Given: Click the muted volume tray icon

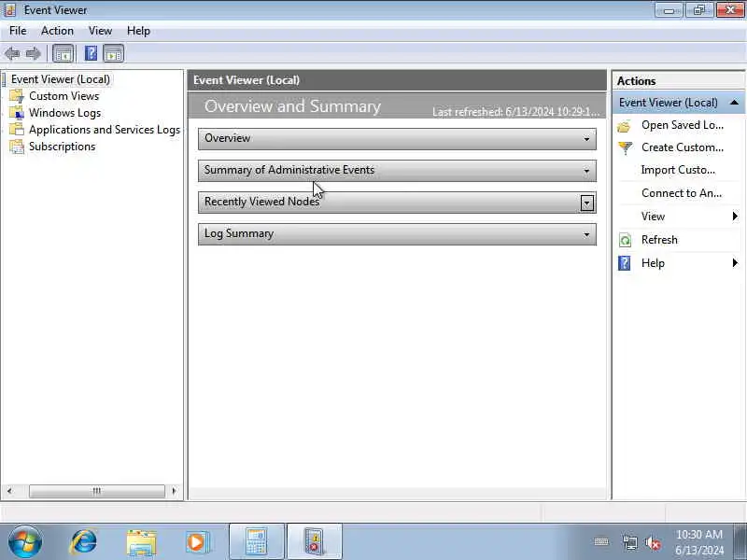Looking at the screenshot, I should (x=653, y=543).
